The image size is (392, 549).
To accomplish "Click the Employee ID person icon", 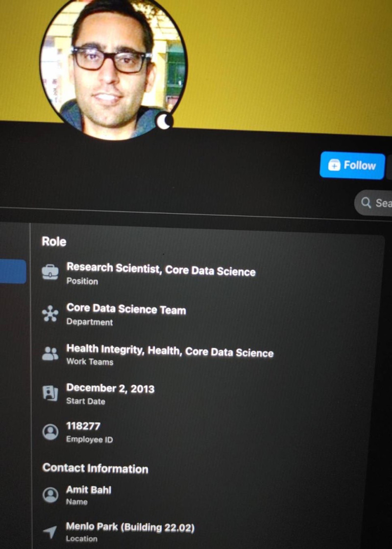I will point(50,432).
